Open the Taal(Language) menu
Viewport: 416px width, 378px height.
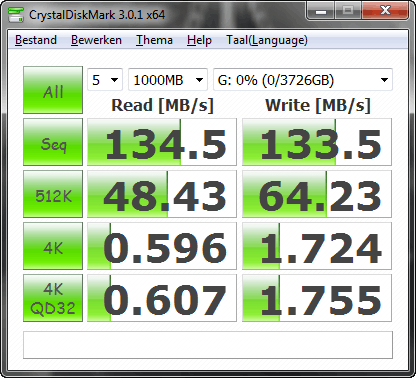point(267,40)
